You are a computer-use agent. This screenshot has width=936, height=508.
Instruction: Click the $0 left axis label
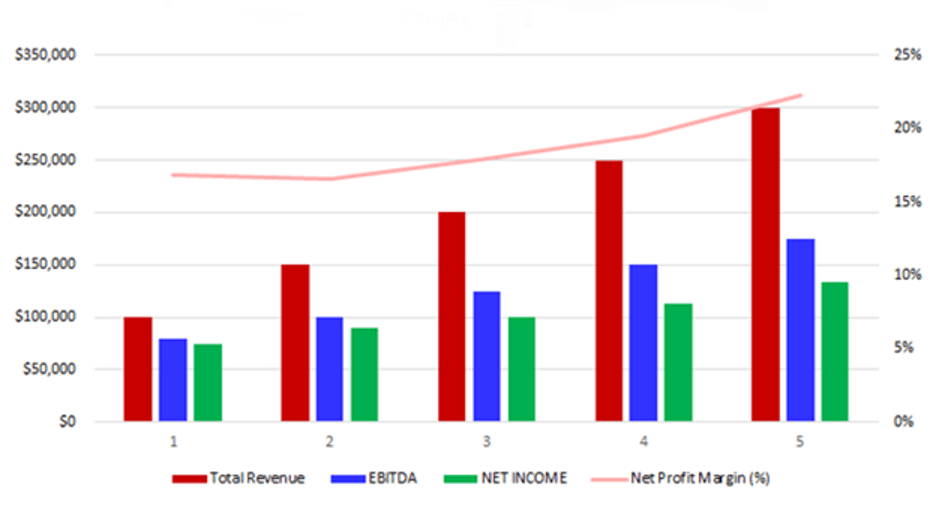click(x=67, y=422)
